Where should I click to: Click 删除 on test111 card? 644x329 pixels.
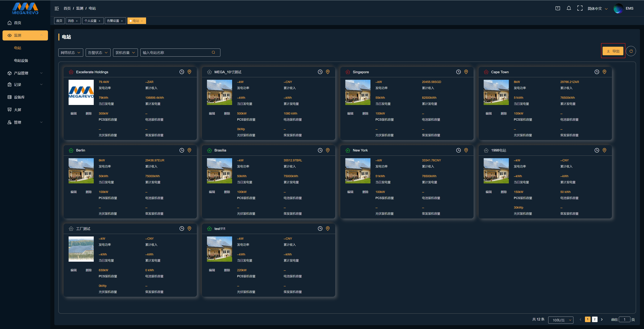[x=227, y=270]
